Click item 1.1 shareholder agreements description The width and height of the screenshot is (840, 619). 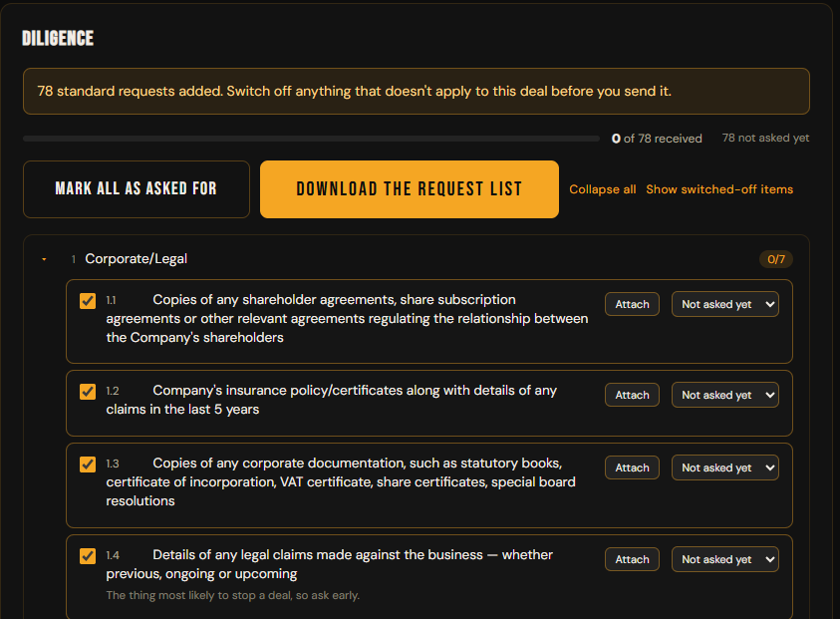tap(347, 318)
